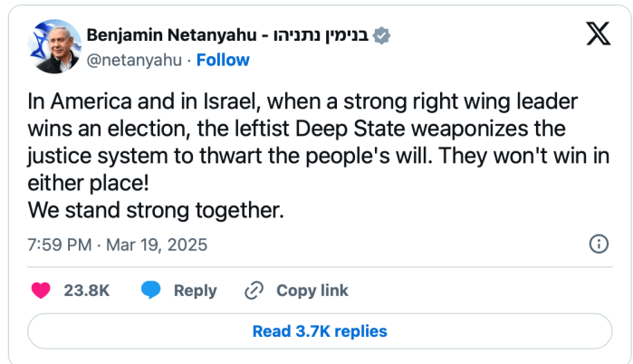Click the Reply text label
633x364 pixels.
pyautogui.click(x=195, y=291)
